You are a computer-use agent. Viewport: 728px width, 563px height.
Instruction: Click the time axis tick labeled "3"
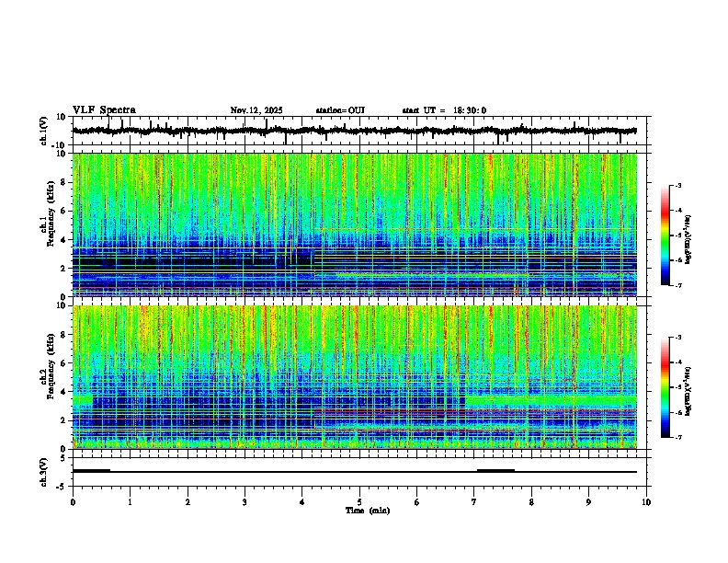(245, 502)
